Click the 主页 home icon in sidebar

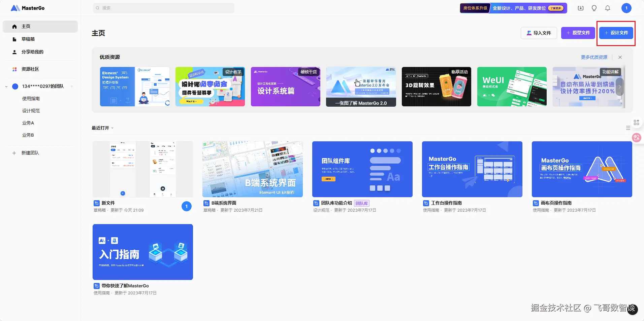pos(14,27)
